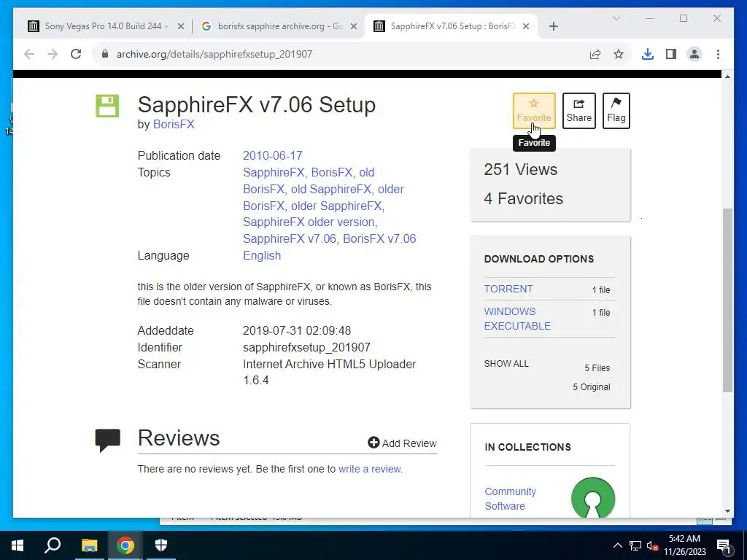Click the Community Software green thumbnail
This screenshot has height=560, width=747.
point(592,497)
